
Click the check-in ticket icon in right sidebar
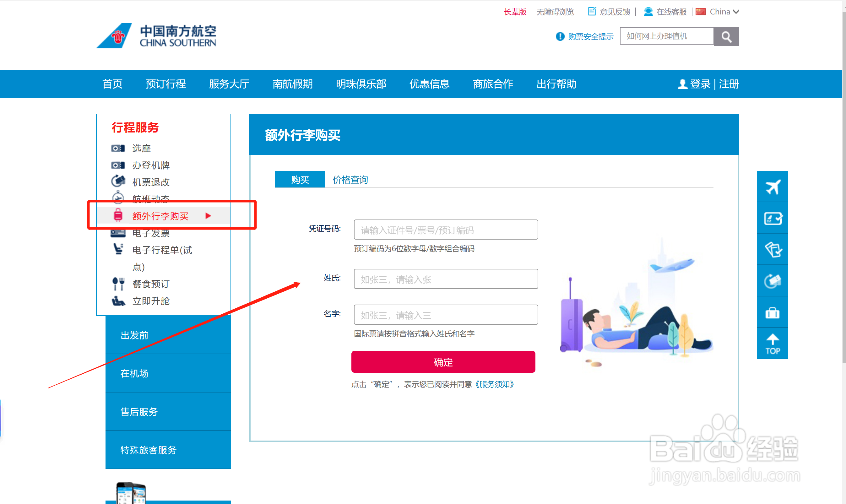point(772,218)
